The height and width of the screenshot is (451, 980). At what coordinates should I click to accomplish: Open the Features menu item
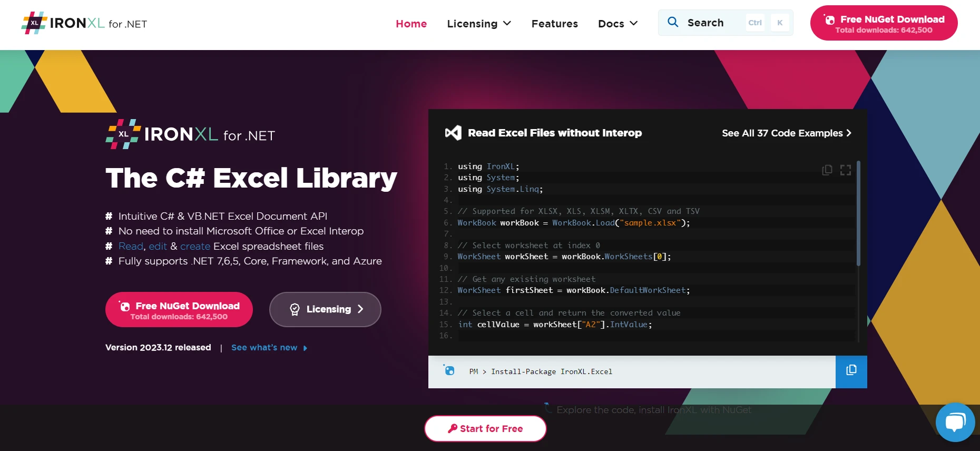(x=554, y=24)
